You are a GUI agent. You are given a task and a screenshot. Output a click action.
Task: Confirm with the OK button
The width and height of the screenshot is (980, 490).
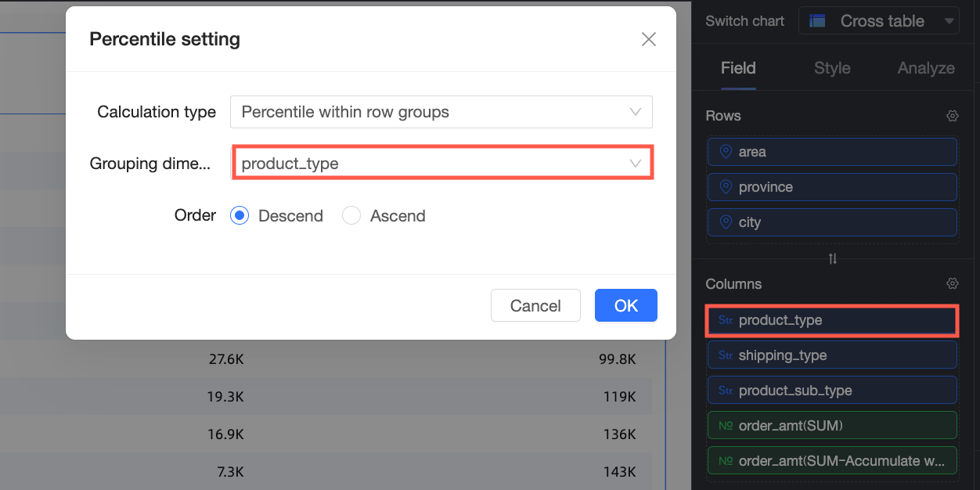pos(625,305)
